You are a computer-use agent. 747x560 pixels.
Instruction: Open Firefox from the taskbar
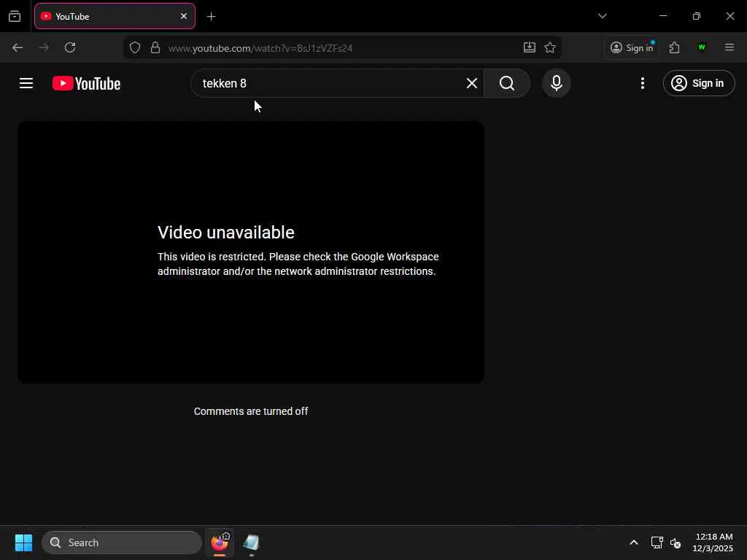[x=219, y=542]
